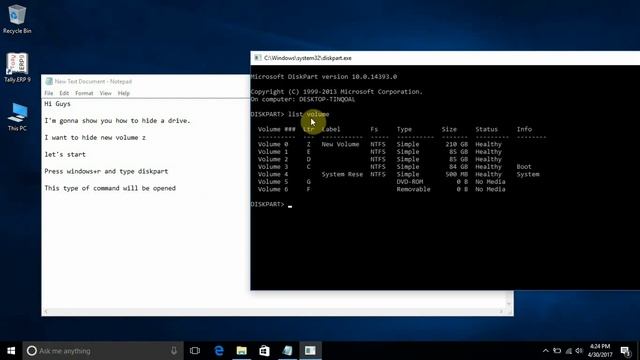Viewport: 640px width, 360px height.
Task: Open the Store app from the taskbar
Action: click(264, 351)
